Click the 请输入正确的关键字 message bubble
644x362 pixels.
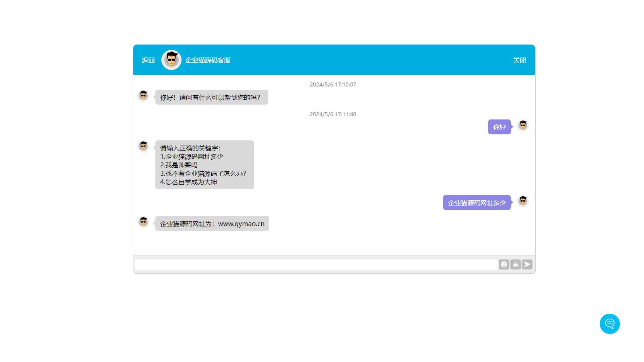click(204, 165)
